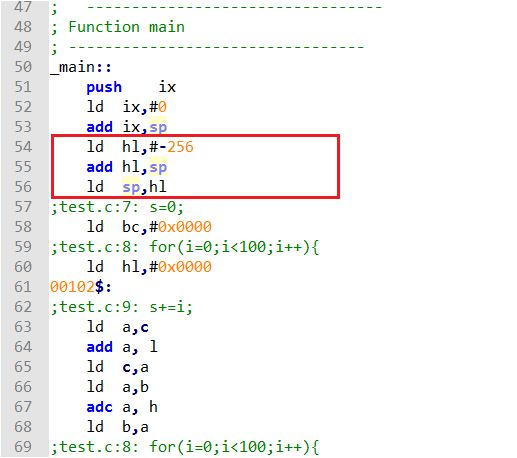Click the 'ld bc,#0x0000' instruction
The width and height of the screenshot is (517, 458).
pos(149,227)
